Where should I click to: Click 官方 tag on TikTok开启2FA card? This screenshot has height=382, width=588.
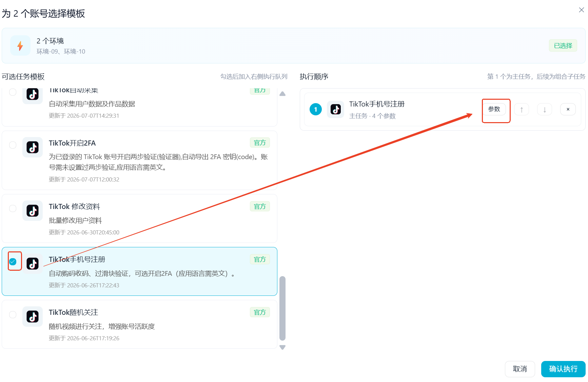pos(260,142)
